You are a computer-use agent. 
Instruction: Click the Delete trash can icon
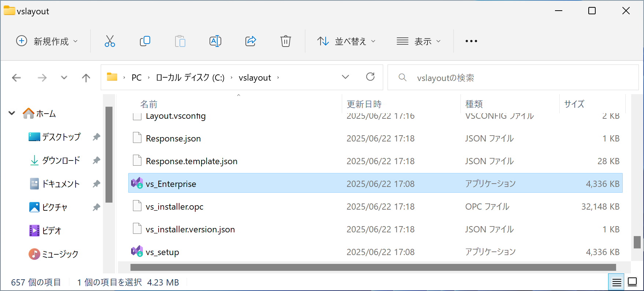coord(286,41)
